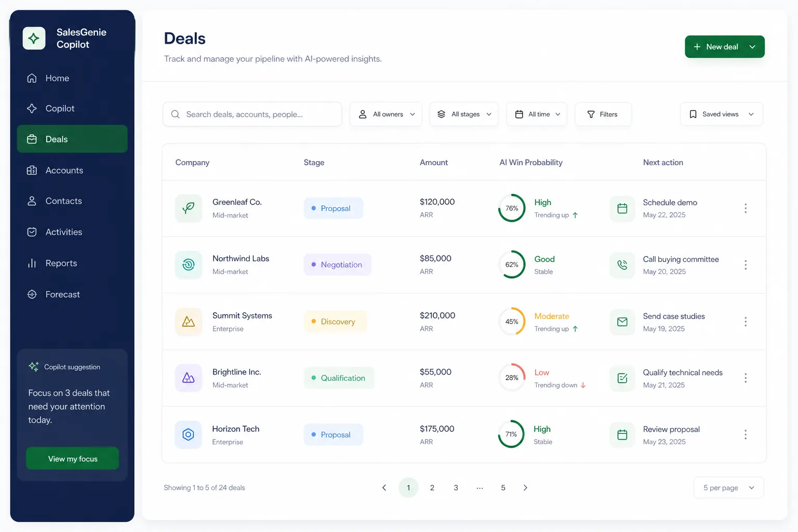Screen dimensions: 798x532
Task: Jump to page 2 of deals
Action: tap(432, 488)
